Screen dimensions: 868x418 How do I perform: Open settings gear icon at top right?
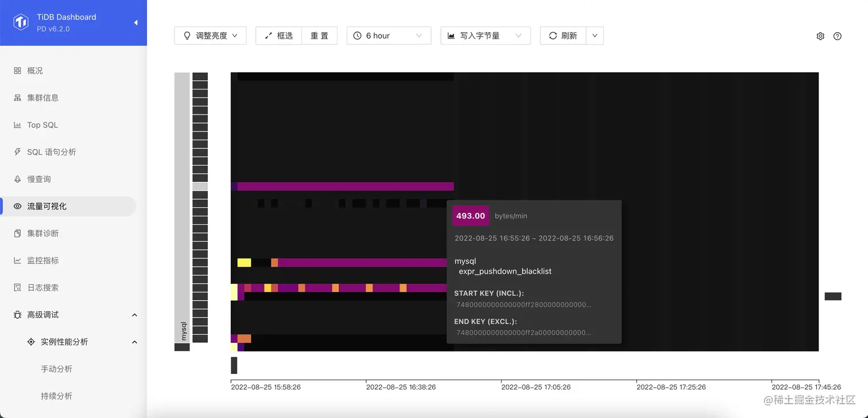[x=820, y=36]
